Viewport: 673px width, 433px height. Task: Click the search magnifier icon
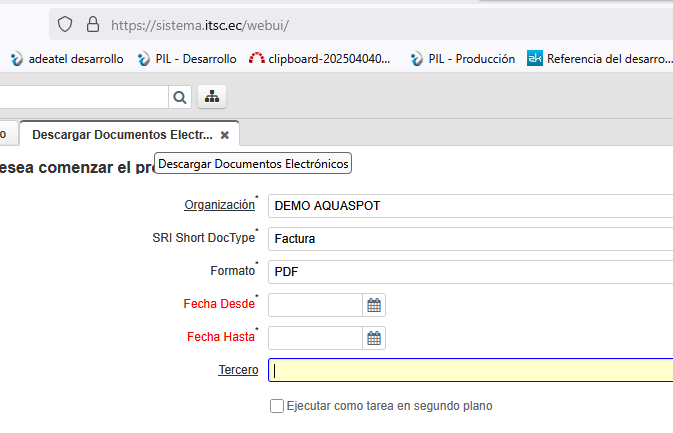[x=180, y=96]
